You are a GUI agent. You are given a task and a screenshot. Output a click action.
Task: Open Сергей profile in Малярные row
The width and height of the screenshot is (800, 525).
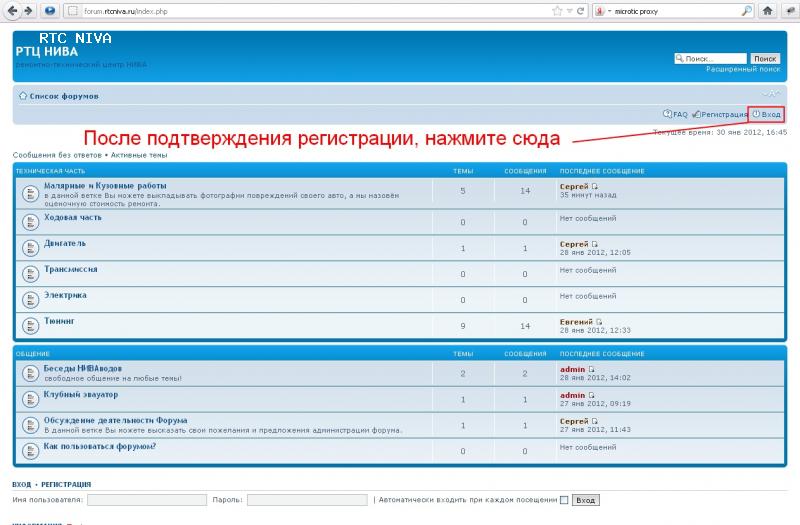click(x=574, y=187)
